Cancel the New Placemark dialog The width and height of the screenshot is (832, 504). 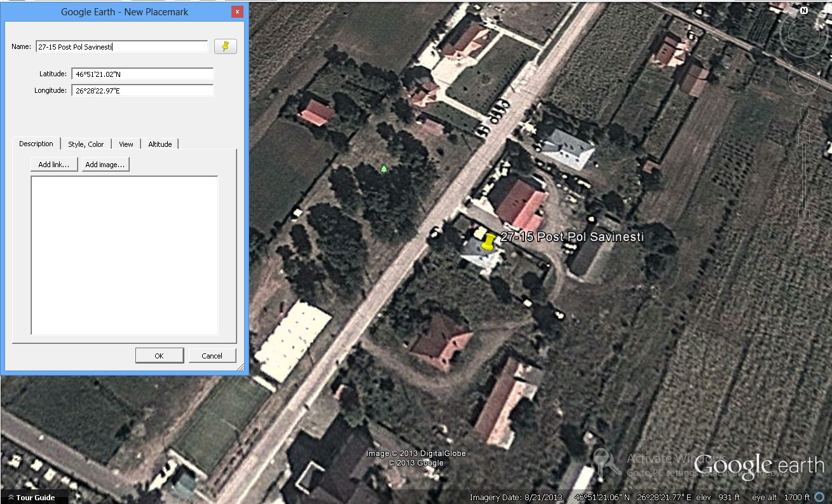212,356
